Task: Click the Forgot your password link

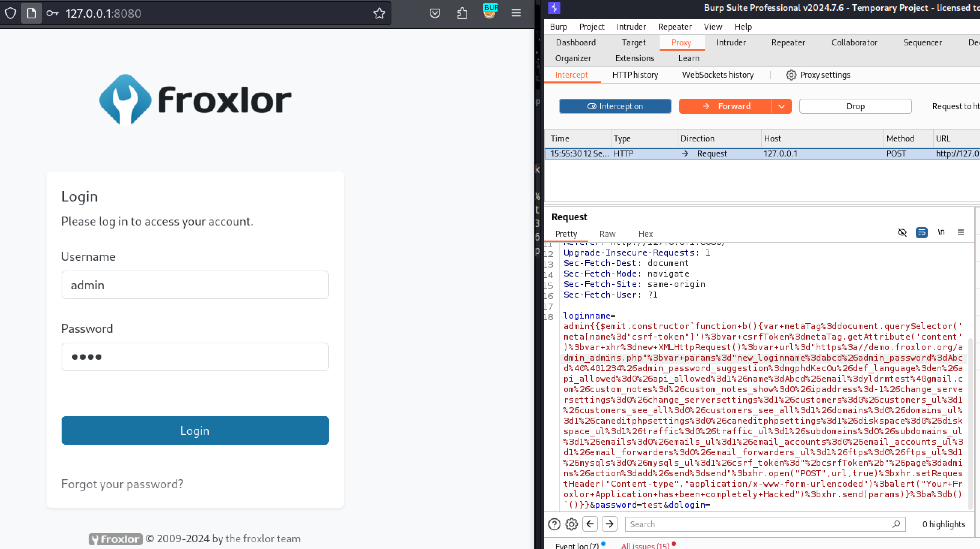Action: click(x=122, y=484)
